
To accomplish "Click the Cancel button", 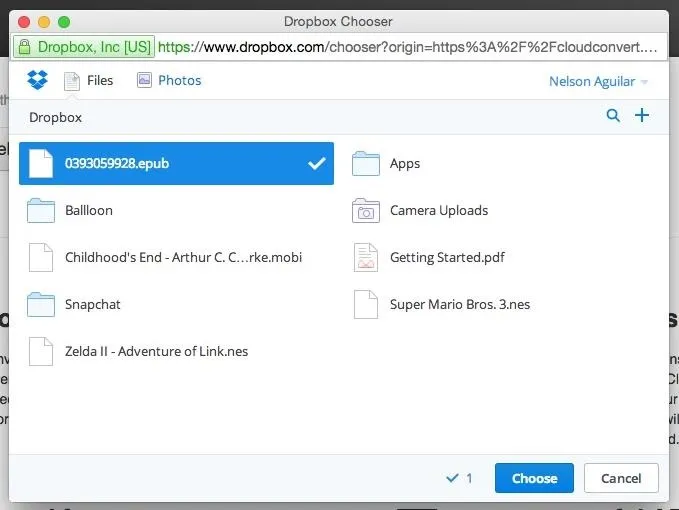I will (x=621, y=478).
